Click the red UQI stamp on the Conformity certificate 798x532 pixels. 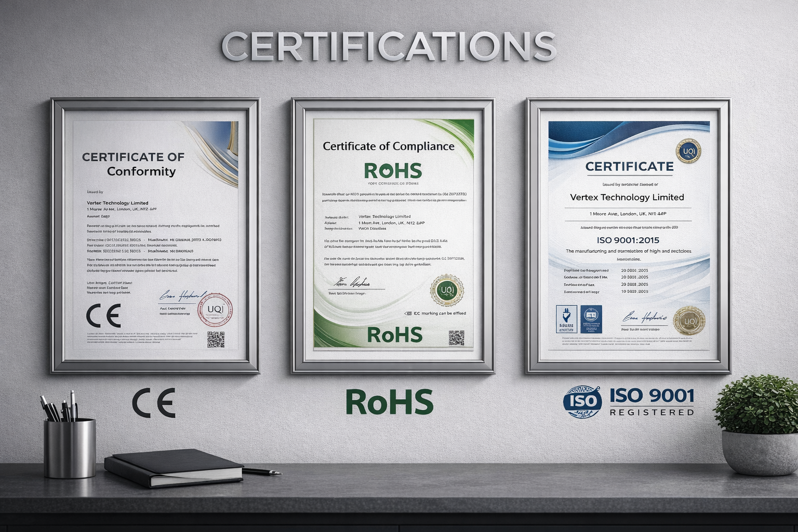(x=215, y=310)
